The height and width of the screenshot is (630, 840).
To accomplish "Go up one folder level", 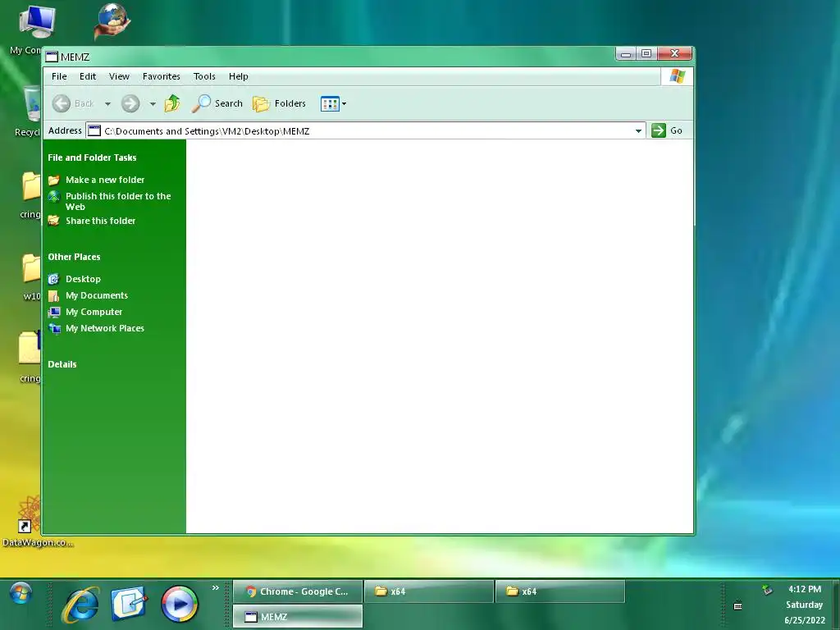I will click(172, 103).
